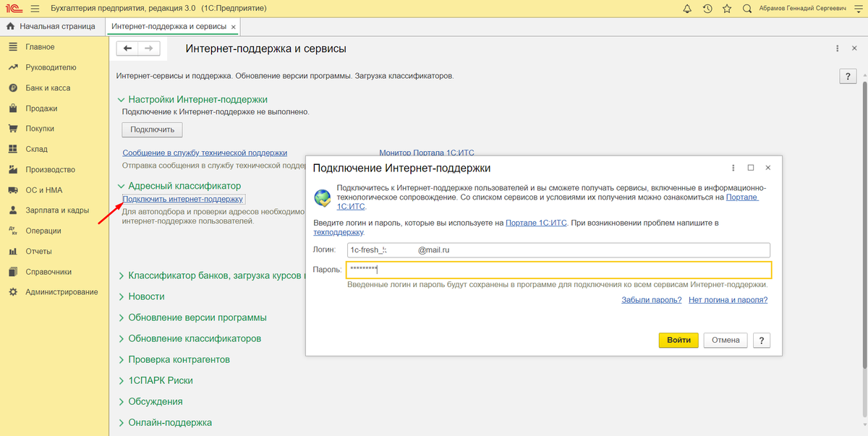The width and height of the screenshot is (868, 436).
Task: Navigate back with left arrow button
Action: pyautogui.click(x=128, y=48)
